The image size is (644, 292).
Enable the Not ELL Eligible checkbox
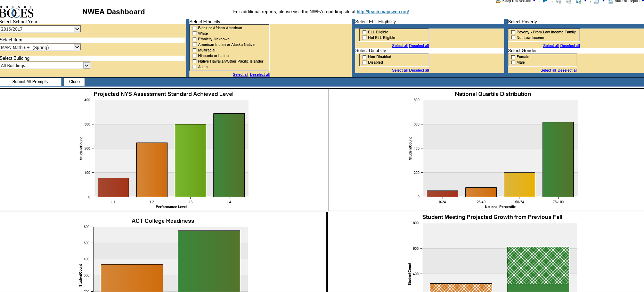[x=365, y=38]
